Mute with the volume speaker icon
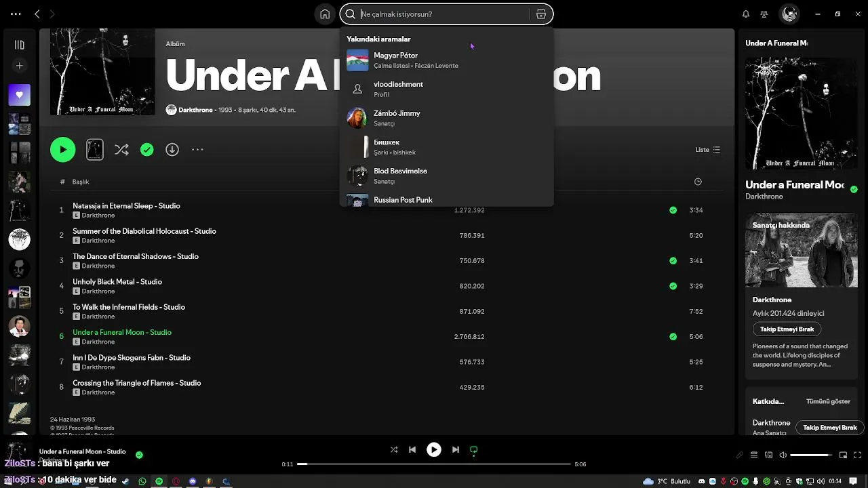The height and width of the screenshot is (488, 868). tap(783, 455)
